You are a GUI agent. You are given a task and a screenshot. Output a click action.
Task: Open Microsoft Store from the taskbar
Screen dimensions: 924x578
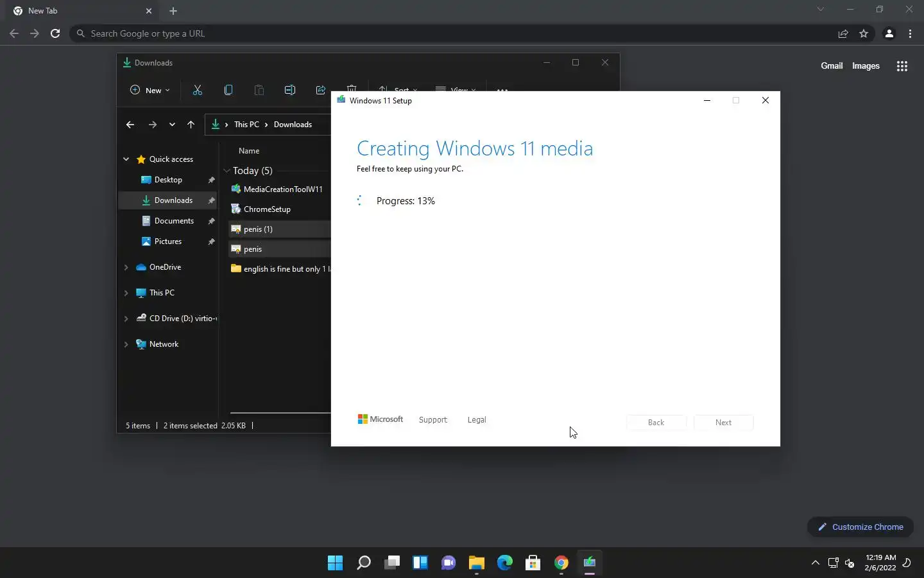pyautogui.click(x=533, y=563)
